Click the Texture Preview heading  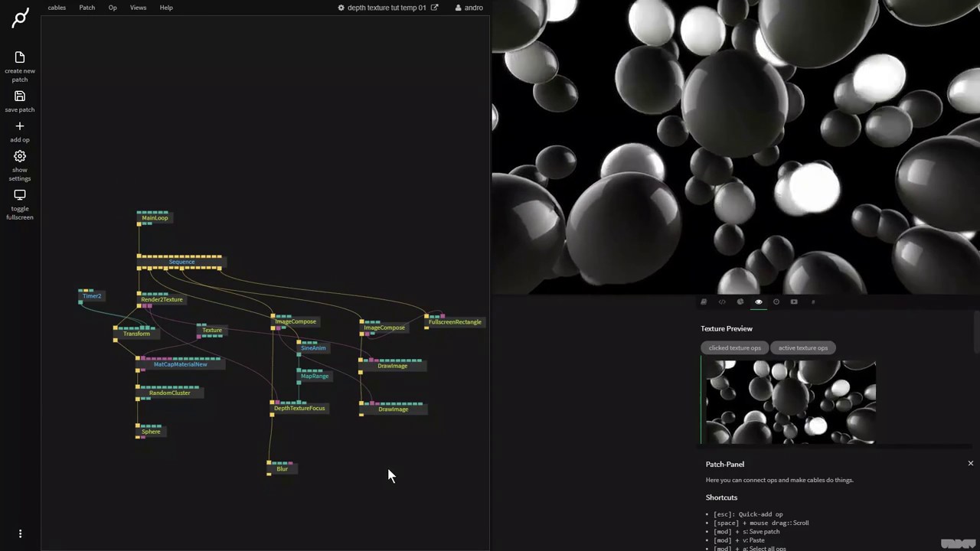click(727, 328)
